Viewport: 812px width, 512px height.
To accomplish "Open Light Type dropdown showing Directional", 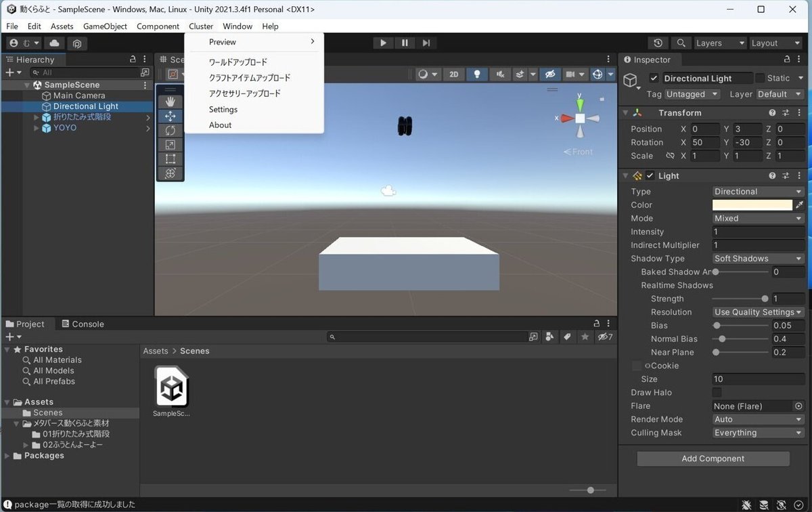I will pyautogui.click(x=758, y=192).
